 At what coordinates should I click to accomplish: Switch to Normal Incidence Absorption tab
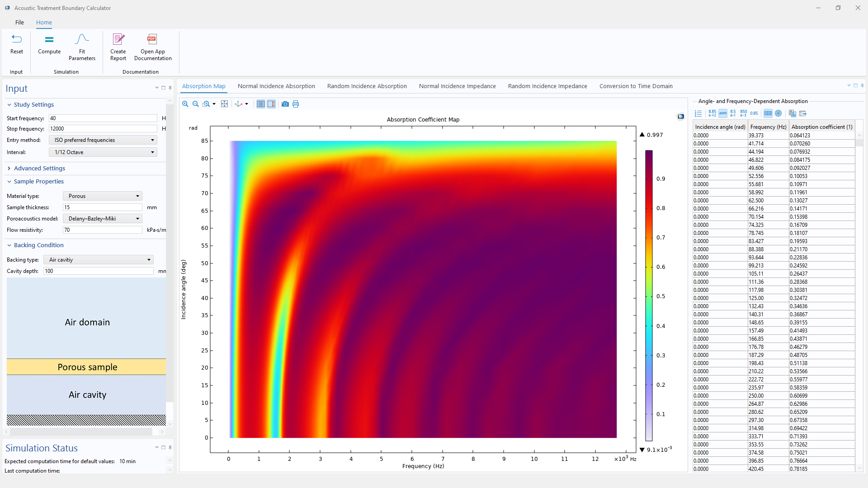click(x=276, y=86)
